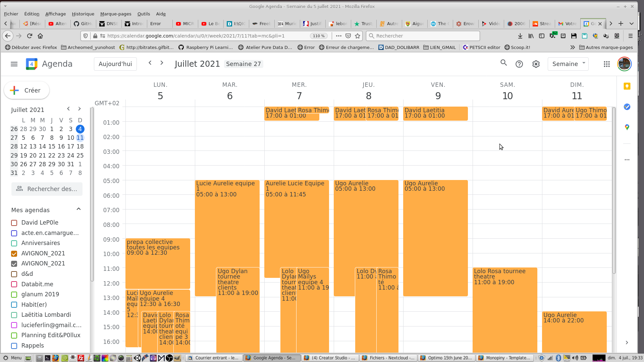The image size is (644, 362).
Task: Click the Aujourd'hui button
Action: pyautogui.click(x=115, y=64)
